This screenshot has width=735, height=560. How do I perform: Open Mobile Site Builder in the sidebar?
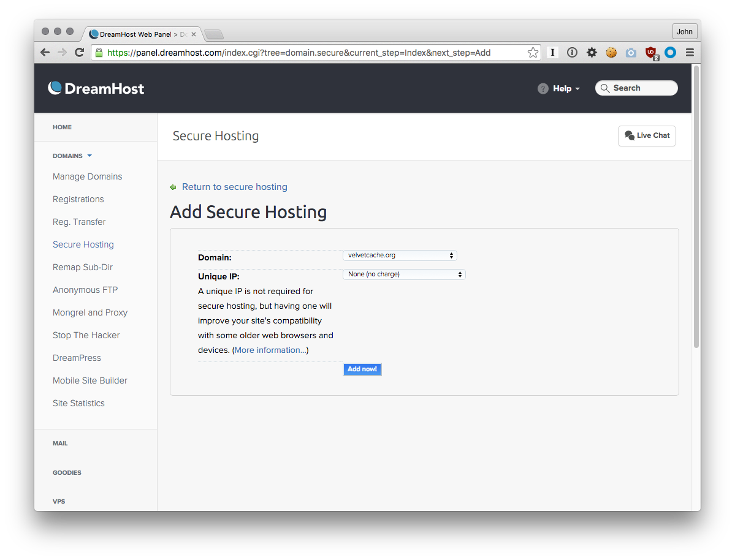[90, 380]
